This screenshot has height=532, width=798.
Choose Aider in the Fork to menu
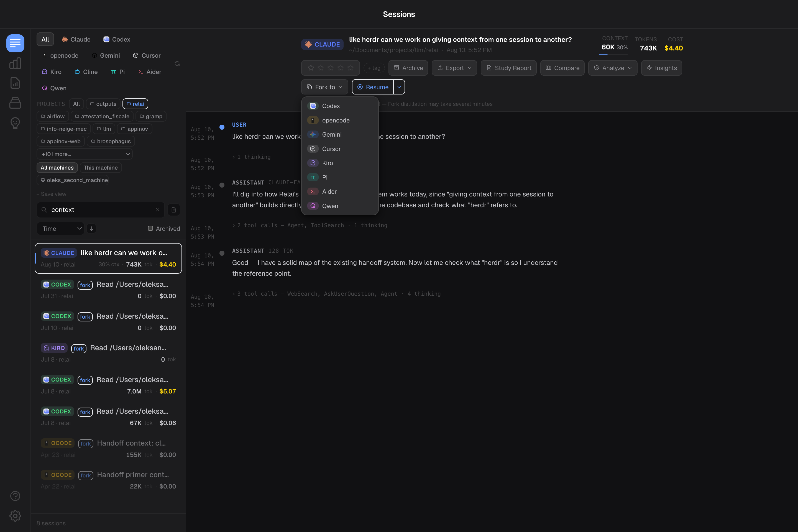point(340,192)
